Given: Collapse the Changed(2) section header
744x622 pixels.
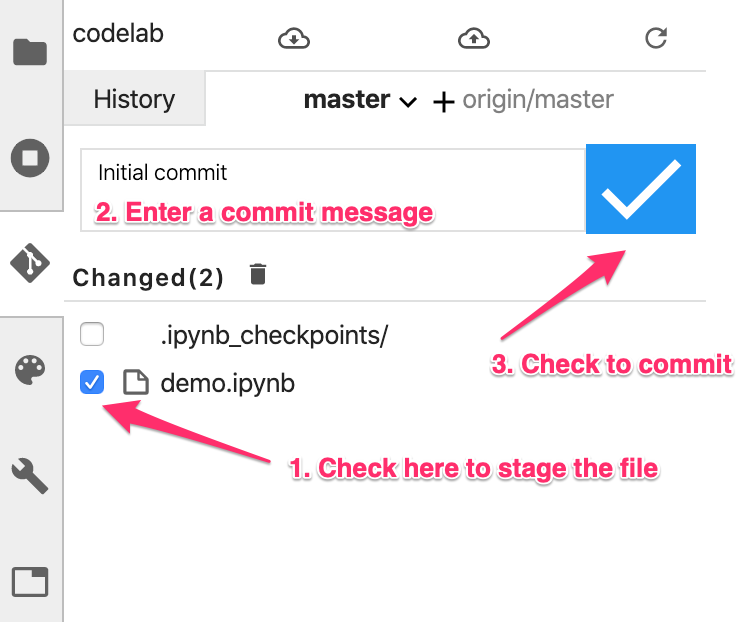Looking at the screenshot, I should (x=148, y=277).
